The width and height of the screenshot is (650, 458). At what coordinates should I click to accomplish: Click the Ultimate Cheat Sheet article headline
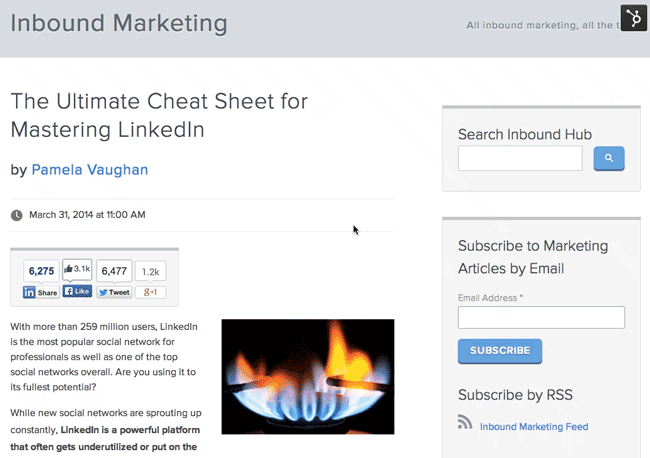point(159,115)
